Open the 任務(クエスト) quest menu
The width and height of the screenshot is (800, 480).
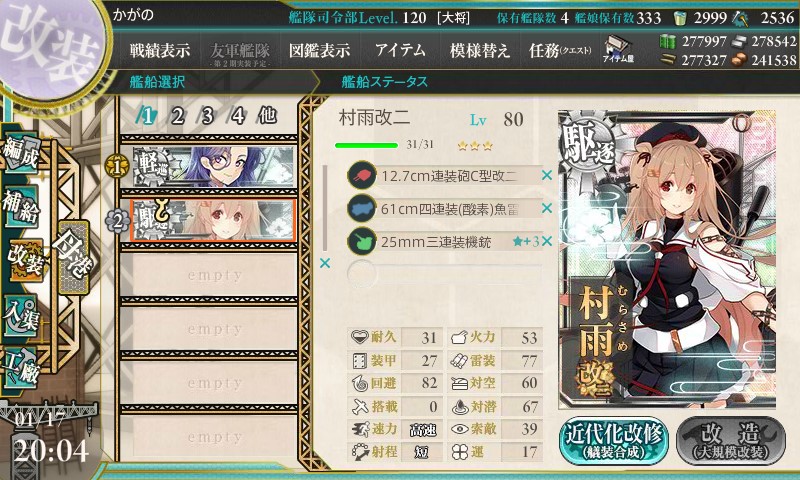pos(560,50)
